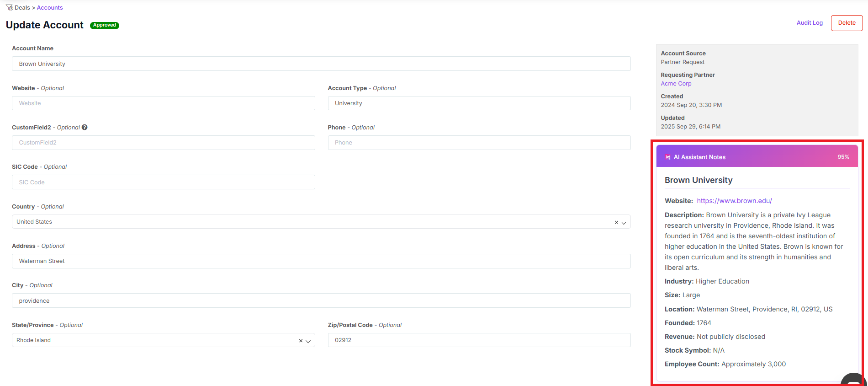Click the "Stock Symbol: N/A" line
The height and width of the screenshot is (386, 868).
tap(694, 350)
